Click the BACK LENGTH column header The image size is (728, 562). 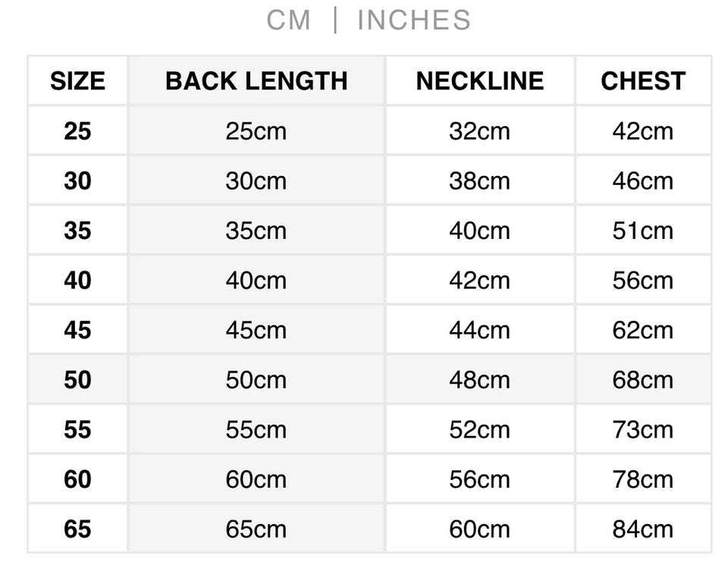pos(256,81)
